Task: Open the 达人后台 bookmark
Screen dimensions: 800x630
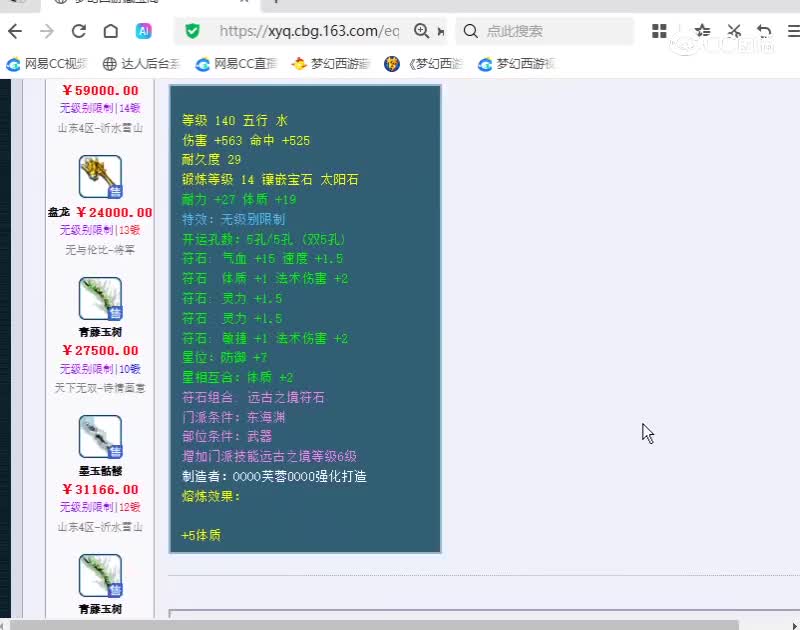Action: [x=141, y=64]
